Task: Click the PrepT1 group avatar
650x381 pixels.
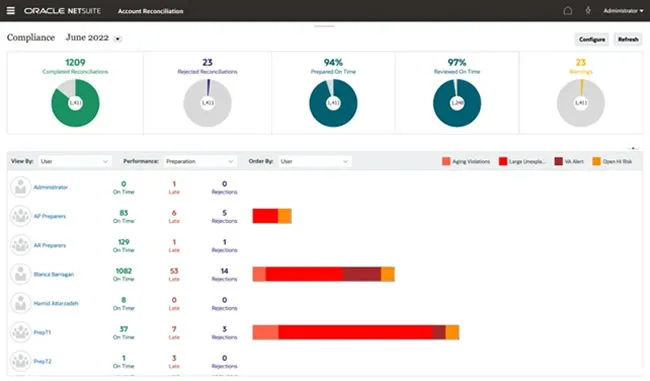Action: (x=20, y=332)
